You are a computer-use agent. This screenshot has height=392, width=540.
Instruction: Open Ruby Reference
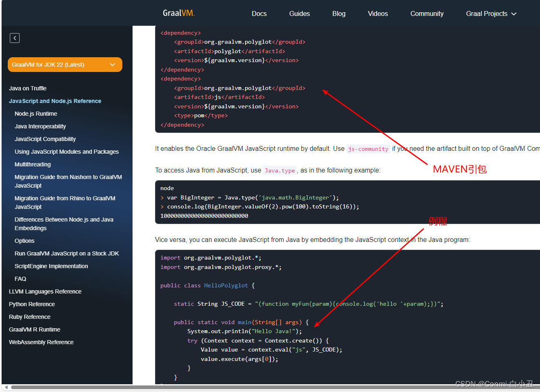(29, 317)
